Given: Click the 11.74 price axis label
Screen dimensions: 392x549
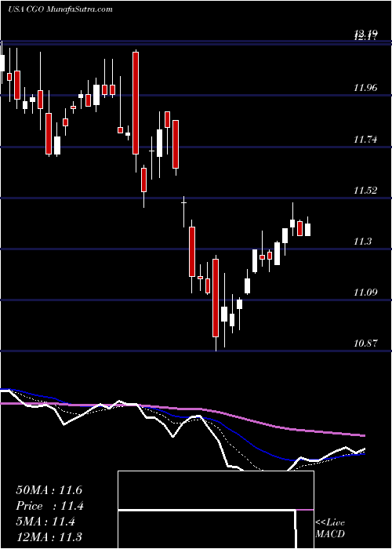Looking at the screenshot, I should coord(365,139).
